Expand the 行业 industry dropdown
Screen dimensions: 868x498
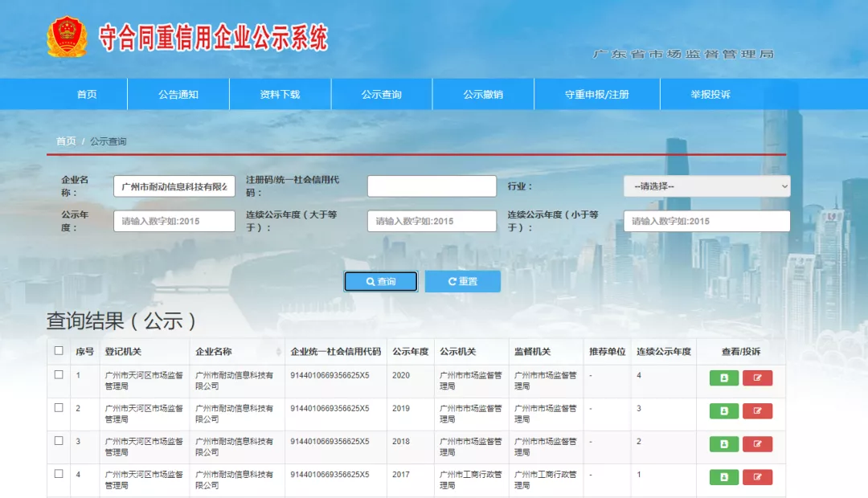tap(706, 186)
